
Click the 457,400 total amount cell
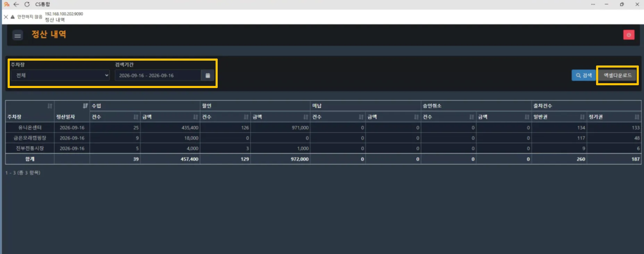coord(170,159)
